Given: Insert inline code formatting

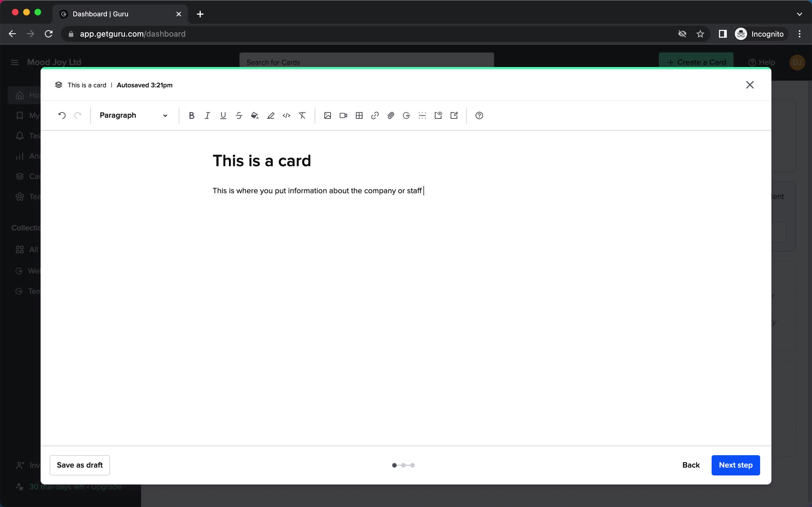Looking at the screenshot, I should tap(286, 115).
